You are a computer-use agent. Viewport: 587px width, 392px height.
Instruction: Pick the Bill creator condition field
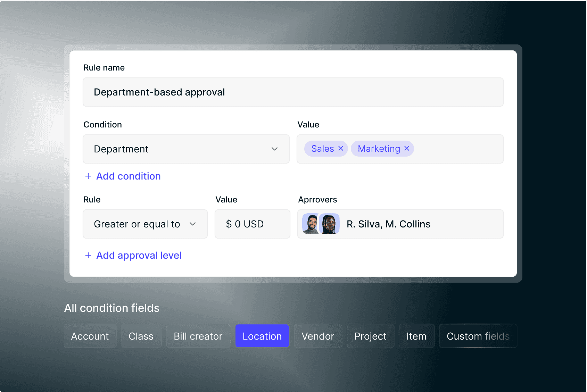coord(198,336)
